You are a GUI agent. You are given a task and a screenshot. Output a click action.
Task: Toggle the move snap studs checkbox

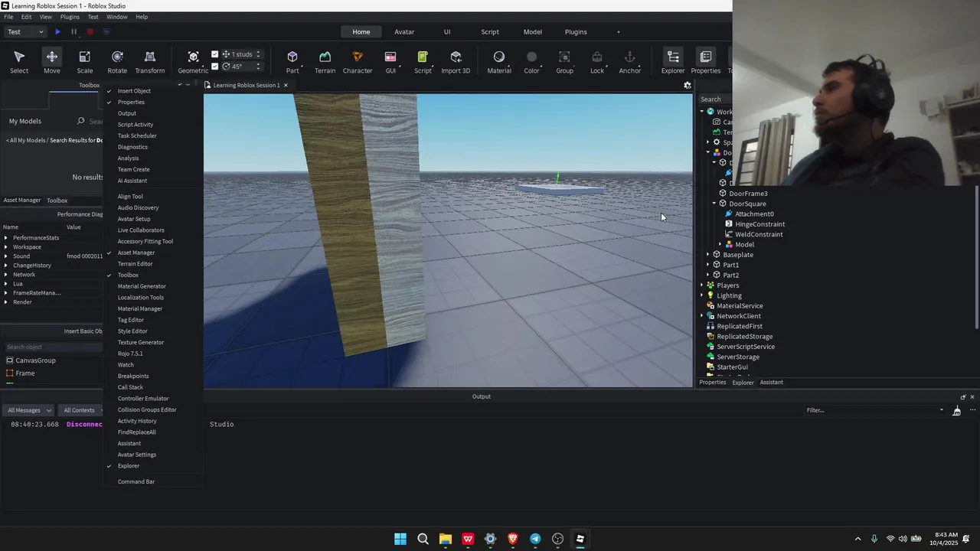pyautogui.click(x=215, y=54)
